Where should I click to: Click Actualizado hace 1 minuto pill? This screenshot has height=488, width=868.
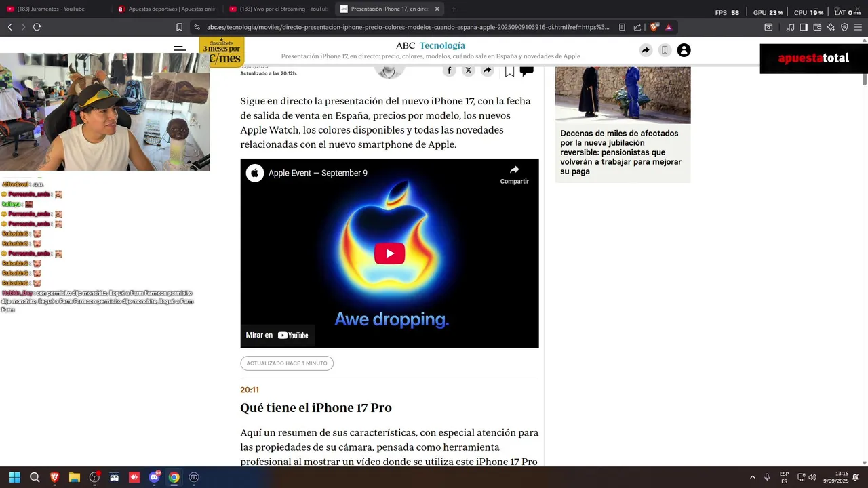(x=287, y=363)
